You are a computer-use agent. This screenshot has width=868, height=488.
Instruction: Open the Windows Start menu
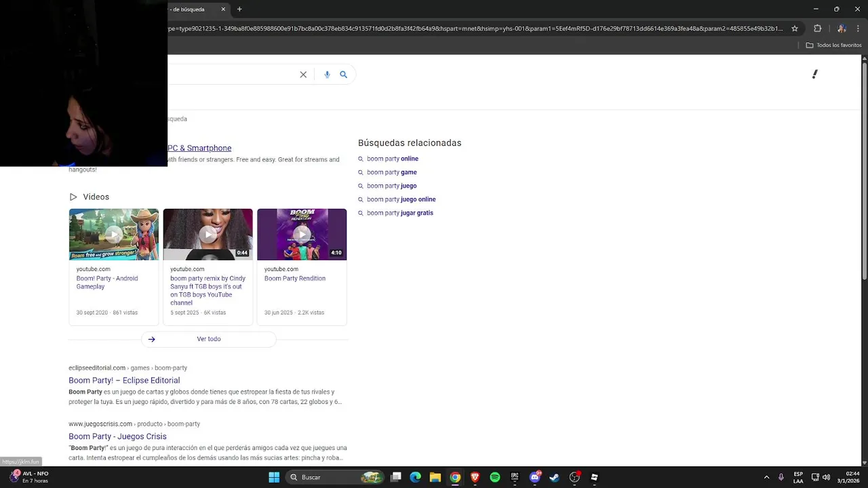[274, 477]
